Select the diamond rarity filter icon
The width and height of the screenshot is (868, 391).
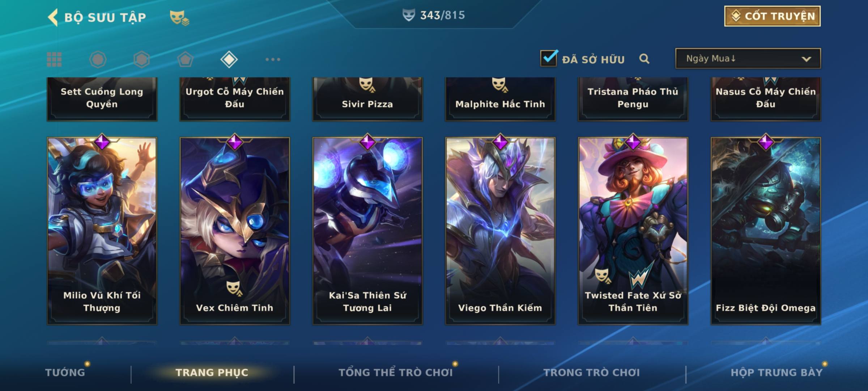(x=229, y=59)
